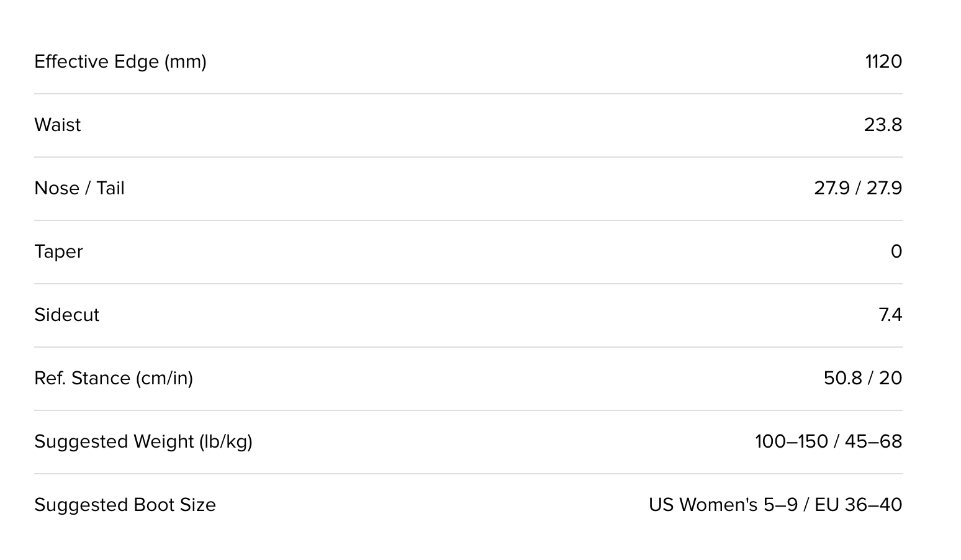Viewport: 961px width, 560px height.
Task: Select the 100–150 pound weight range
Action: click(791, 441)
